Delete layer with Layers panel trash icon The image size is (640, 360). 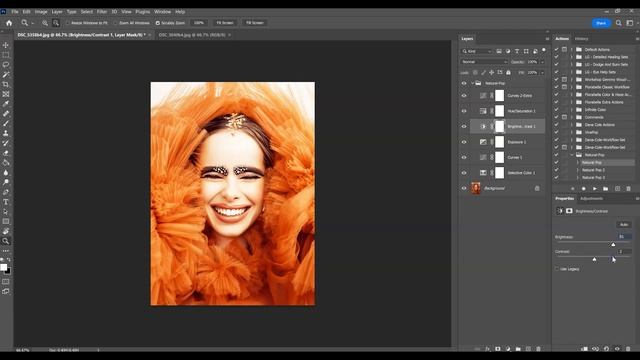click(x=538, y=349)
